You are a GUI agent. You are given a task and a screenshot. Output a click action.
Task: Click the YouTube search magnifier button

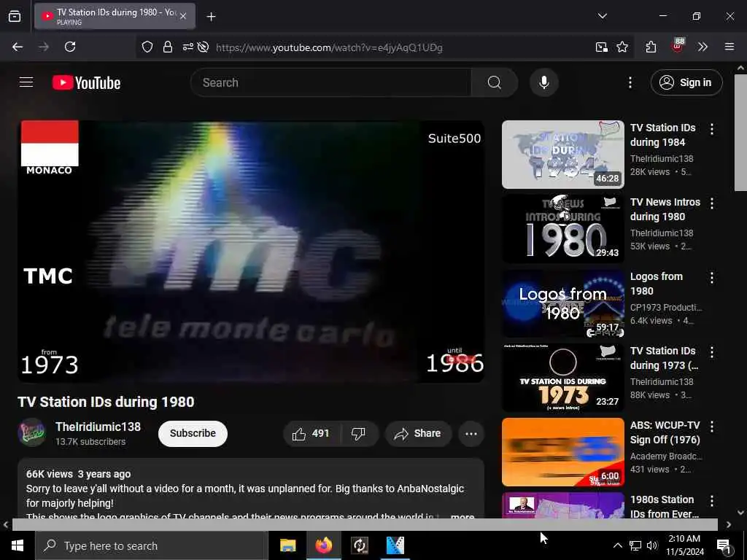pos(495,82)
